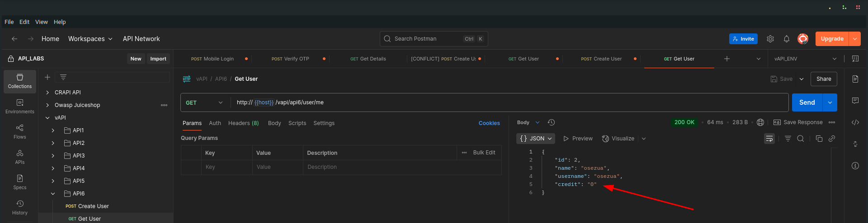Open comments icon in right sidebar
The height and width of the screenshot is (223, 868).
coord(855,101)
